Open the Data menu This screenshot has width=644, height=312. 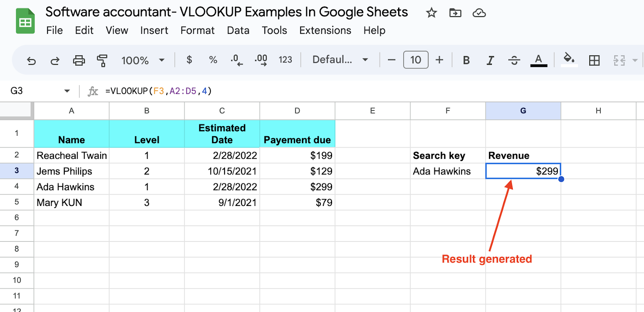(238, 30)
